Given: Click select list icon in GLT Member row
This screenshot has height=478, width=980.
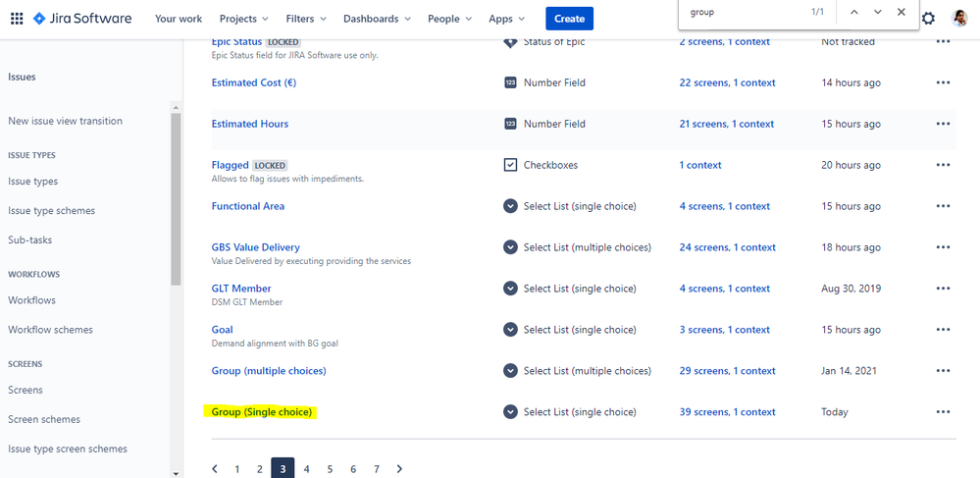Looking at the screenshot, I should (x=510, y=289).
